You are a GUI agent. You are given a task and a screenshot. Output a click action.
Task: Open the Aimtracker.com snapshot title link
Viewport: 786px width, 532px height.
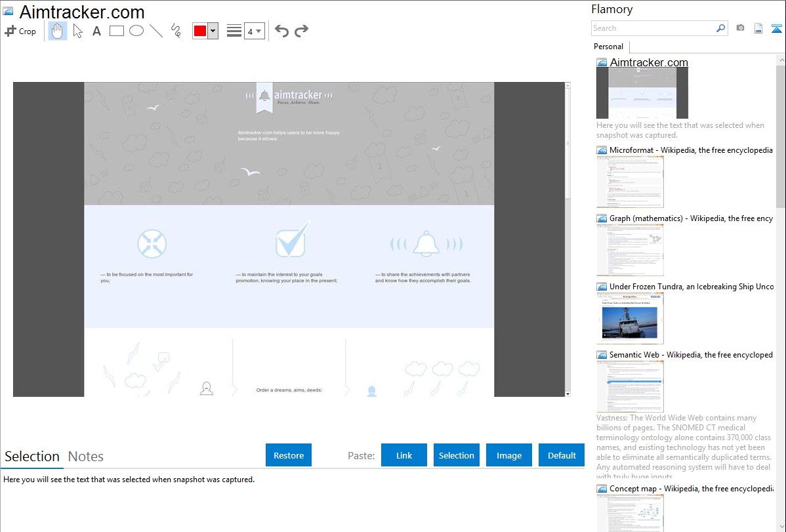tap(649, 63)
